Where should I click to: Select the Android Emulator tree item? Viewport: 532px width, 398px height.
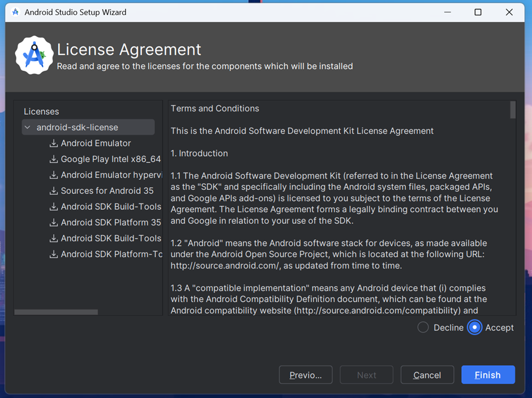click(x=96, y=144)
